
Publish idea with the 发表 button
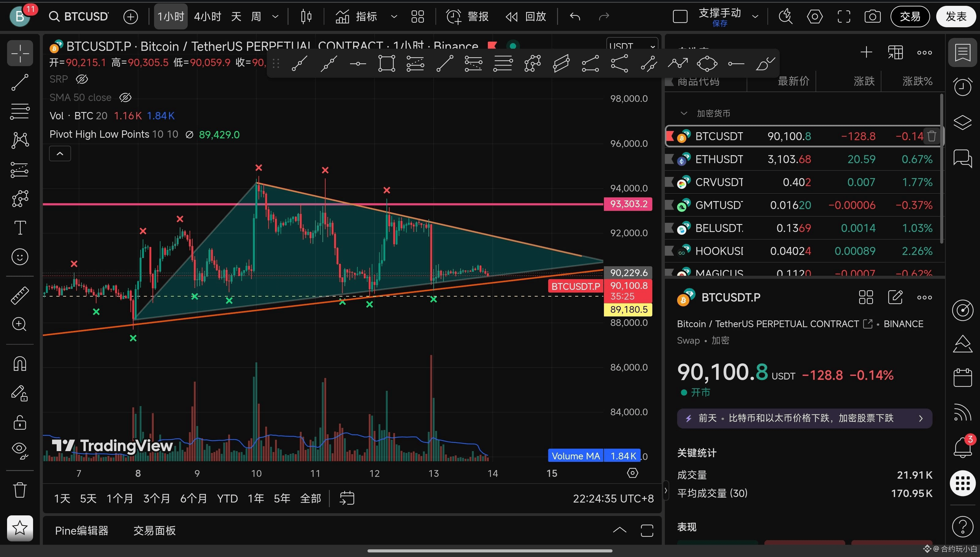(x=956, y=17)
